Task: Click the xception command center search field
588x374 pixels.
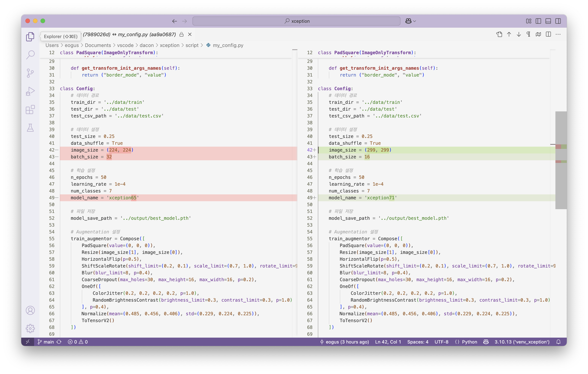Action: pyautogui.click(x=296, y=21)
